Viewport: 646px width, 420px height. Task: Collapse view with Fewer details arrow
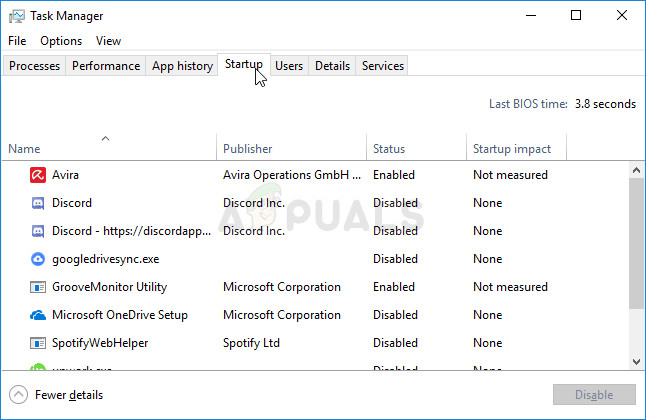pyautogui.click(x=18, y=395)
